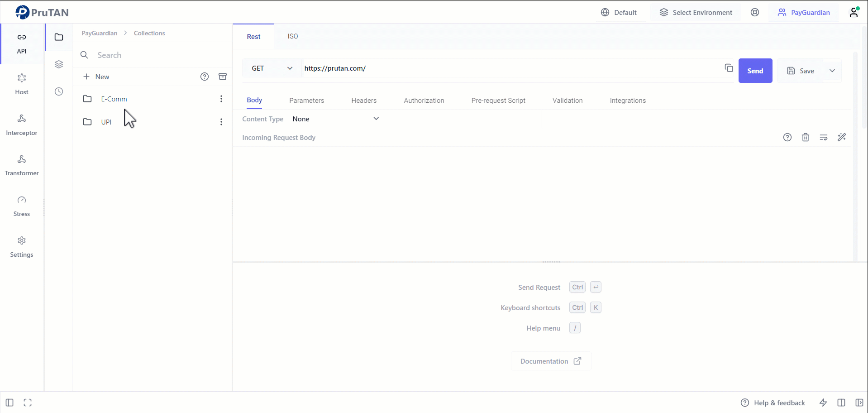Open the Transformer section
Image resolution: width=868 pixels, height=413 pixels.
(22, 166)
